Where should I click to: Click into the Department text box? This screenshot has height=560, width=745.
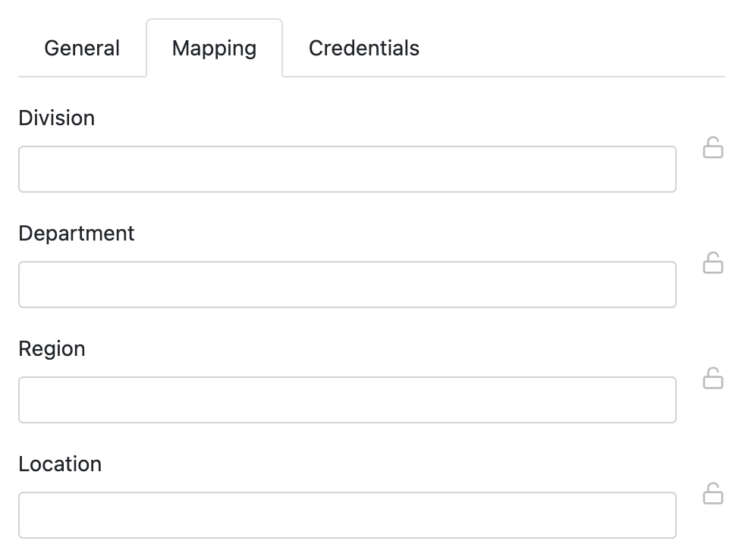[x=347, y=285]
